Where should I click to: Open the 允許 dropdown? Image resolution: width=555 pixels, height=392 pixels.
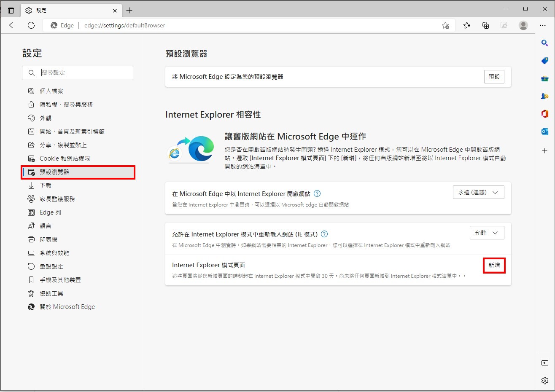click(x=487, y=233)
